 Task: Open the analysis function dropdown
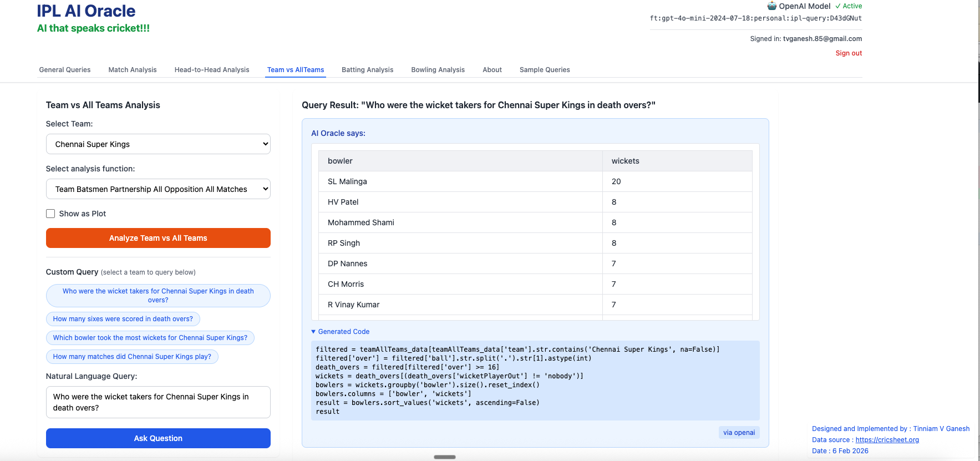click(x=158, y=189)
